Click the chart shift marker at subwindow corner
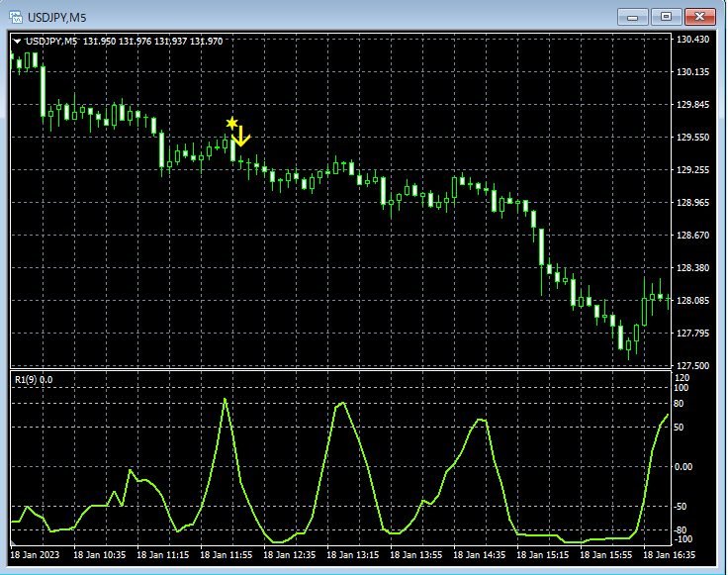Image resolution: width=728 pixels, height=575 pixels. pyautogui.click(x=13, y=542)
